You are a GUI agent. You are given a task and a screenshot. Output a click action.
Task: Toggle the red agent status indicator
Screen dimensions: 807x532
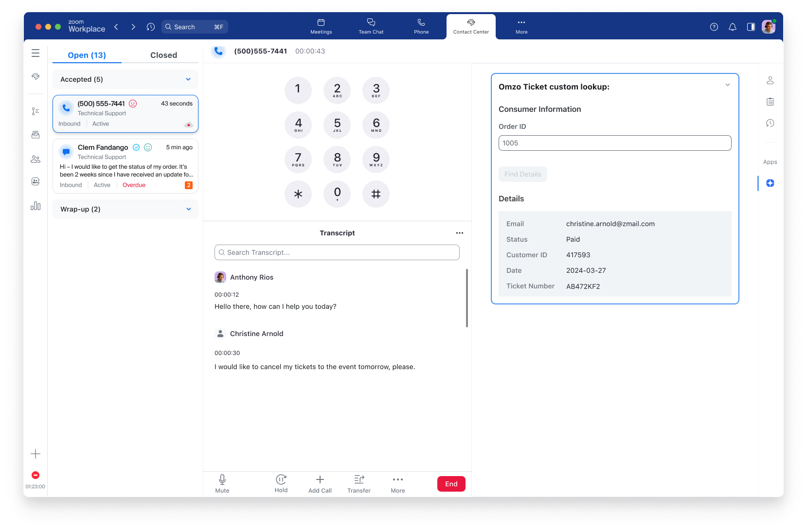(x=36, y=475)
